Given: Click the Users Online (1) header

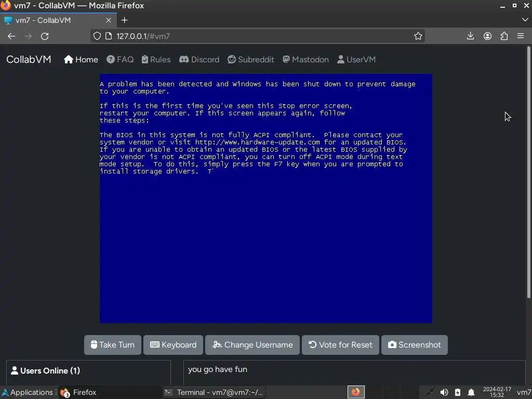Looking at the screenshot, I should (46, 370).
